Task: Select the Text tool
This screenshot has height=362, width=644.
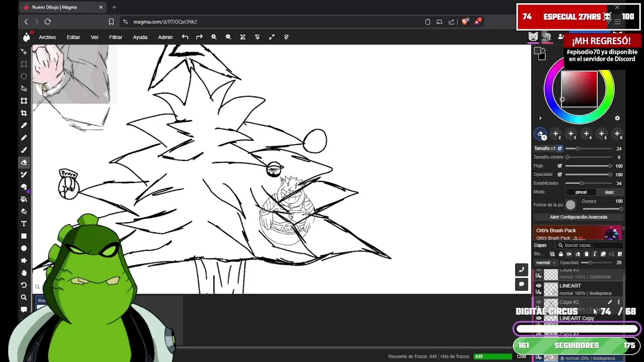Action: coord(24,224)
